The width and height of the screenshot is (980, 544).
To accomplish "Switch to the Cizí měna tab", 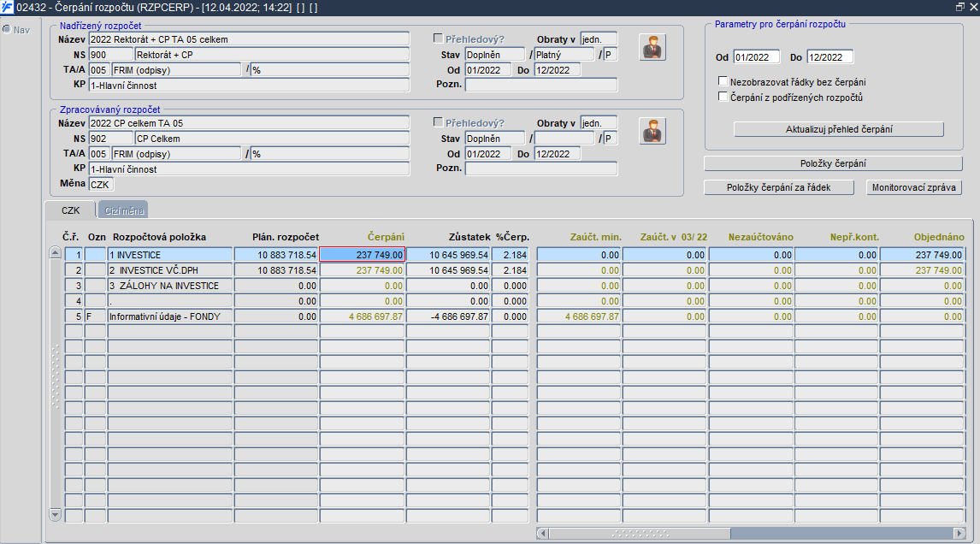I will pos(124,210).
